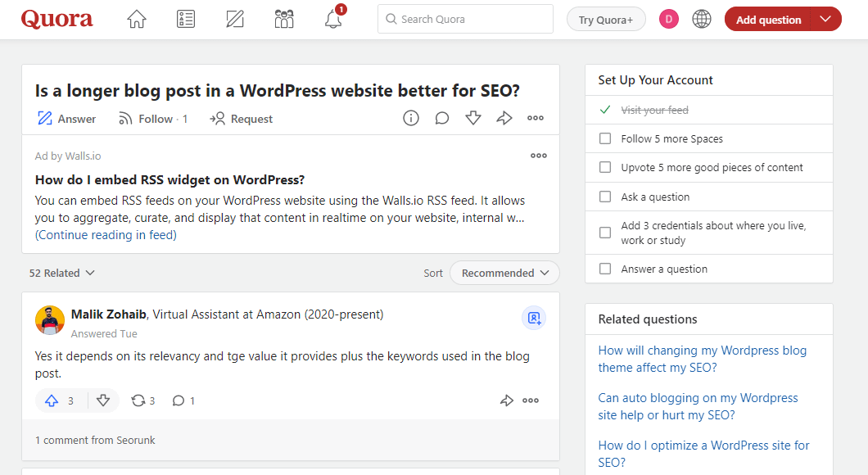Open the profile avatar D
The image size is (868, 475).
coord(669,20)
